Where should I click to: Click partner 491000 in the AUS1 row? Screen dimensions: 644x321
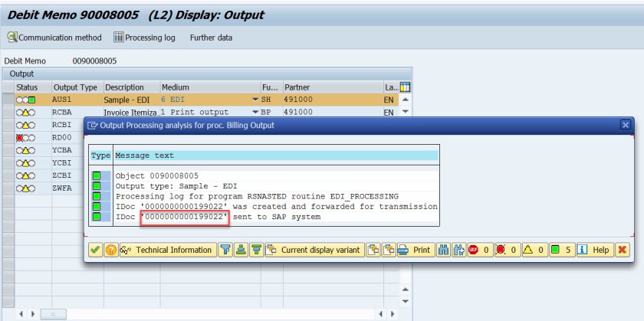click(333, 100)
